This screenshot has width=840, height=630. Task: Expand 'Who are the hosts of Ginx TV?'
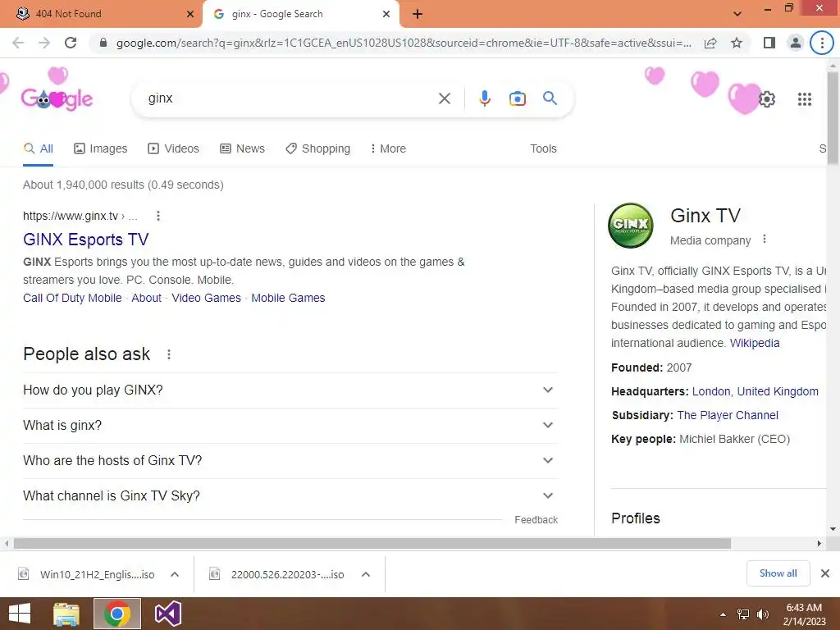pyautogui.click(x=290, y=461)
